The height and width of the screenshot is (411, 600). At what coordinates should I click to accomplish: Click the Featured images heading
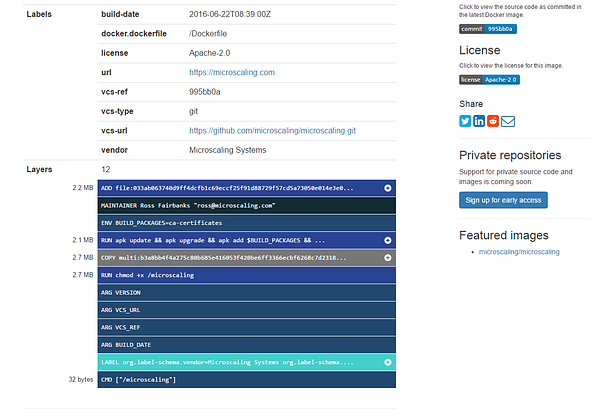tap(504, 235)
